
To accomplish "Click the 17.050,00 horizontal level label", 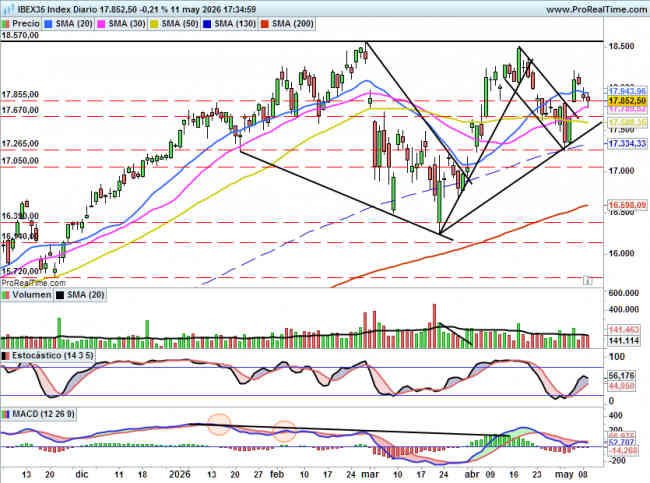I will click(x=20, y=161).
